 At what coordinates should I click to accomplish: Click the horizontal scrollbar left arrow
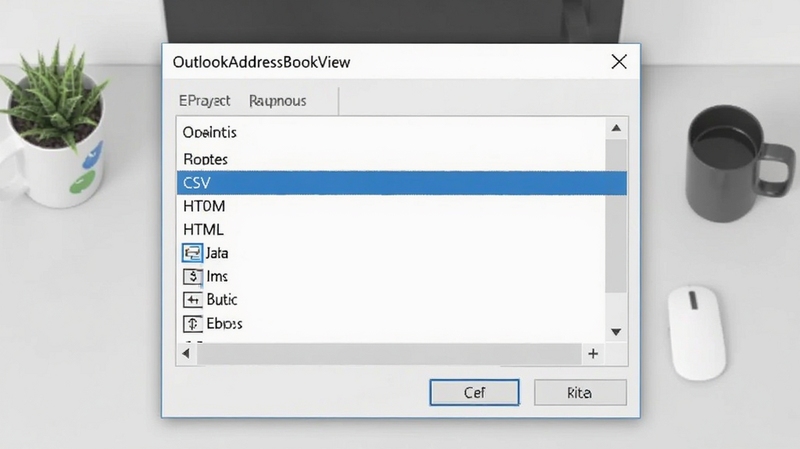click(x=186, y=354)
